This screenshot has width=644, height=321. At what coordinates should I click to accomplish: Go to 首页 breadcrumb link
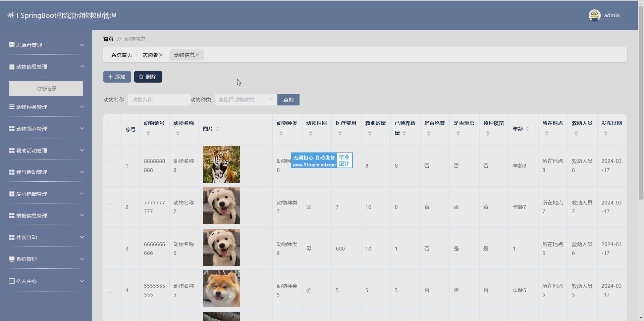[108, 39]
